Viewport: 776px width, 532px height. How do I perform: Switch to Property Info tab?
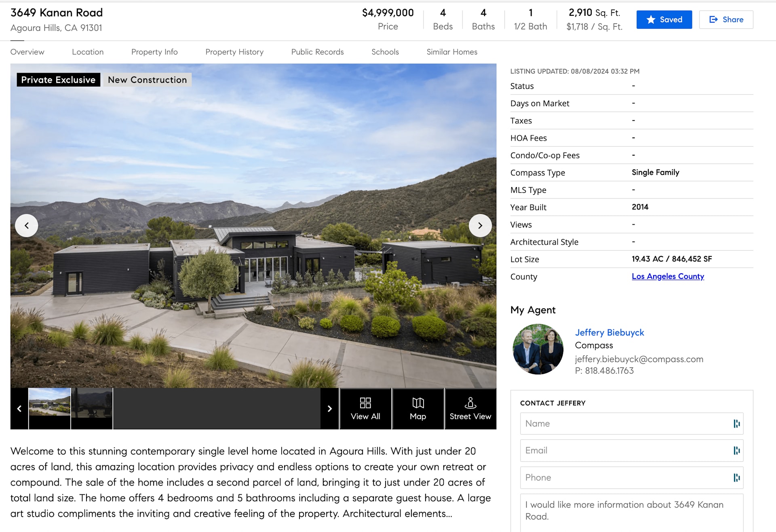[154, 52]
